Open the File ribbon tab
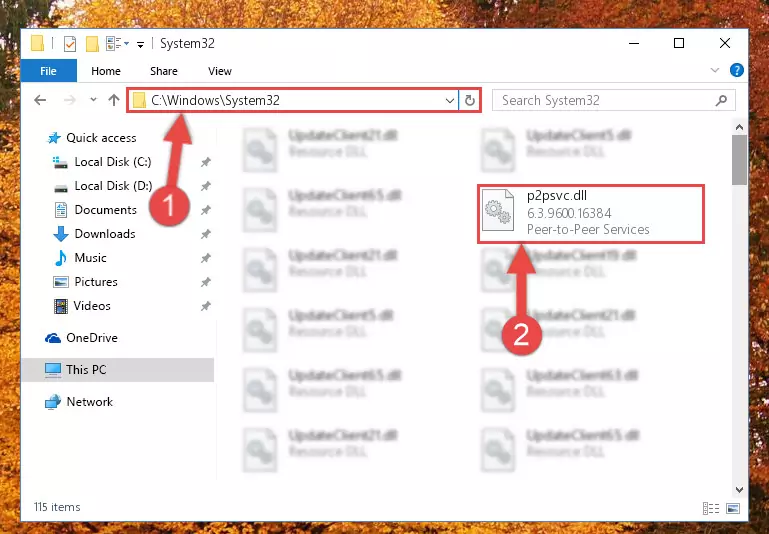769x534 pixels. tap(49, 71)
